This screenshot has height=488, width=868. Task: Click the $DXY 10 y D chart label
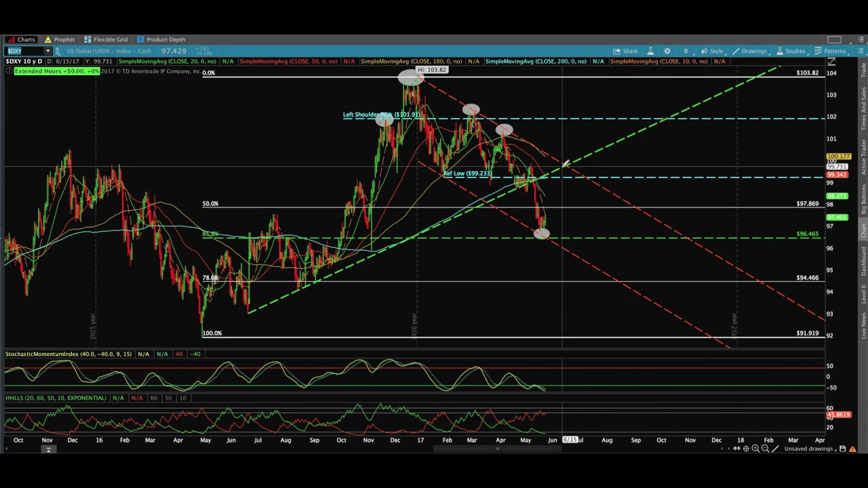[24, 62]
